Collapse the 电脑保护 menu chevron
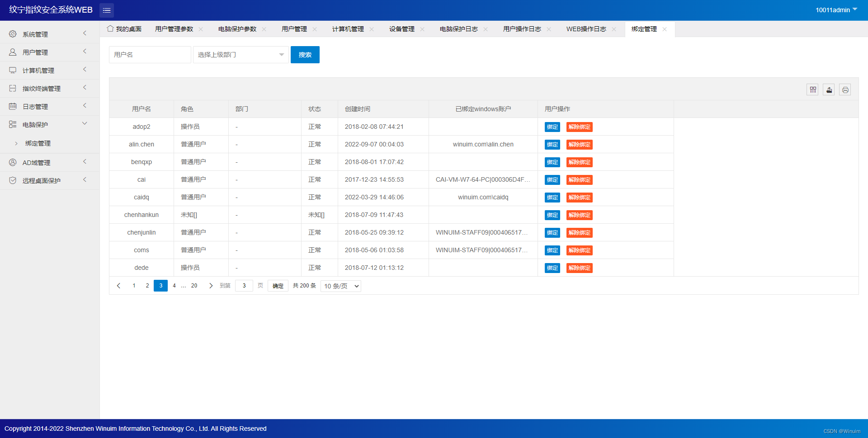The image size is (868, 438). pos(85,124)
